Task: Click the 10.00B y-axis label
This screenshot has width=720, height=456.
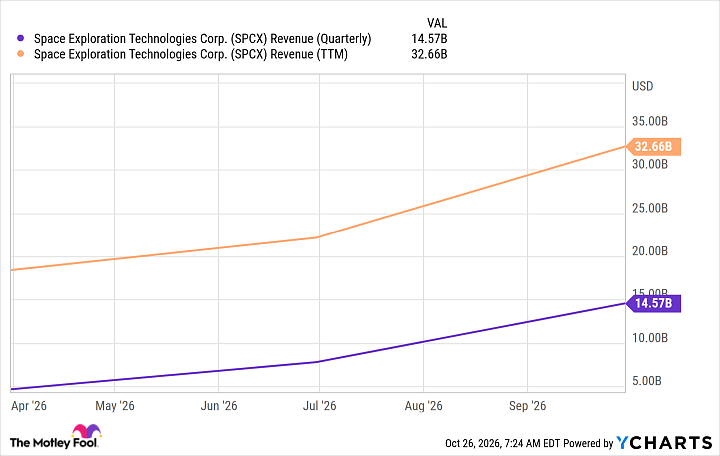Action: [x=650, y=338]
